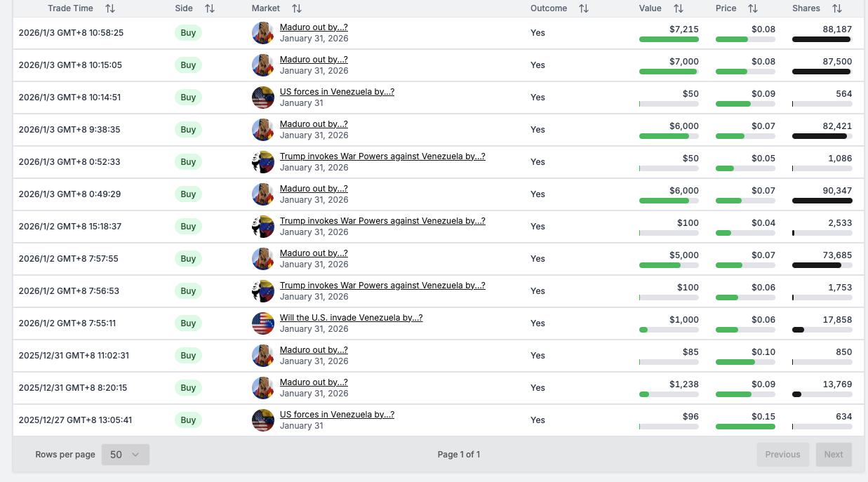This screenshot has width=868, height=482.
Task: Open the 'Will the U.S. invade Venezuela' market icon
Action: (x=263, y=323)
